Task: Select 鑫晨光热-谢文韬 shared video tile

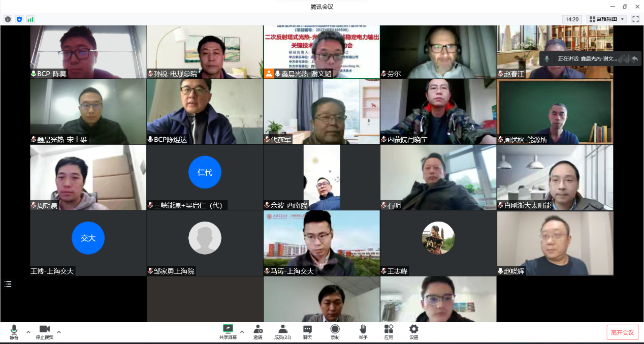Action: pos(321,52)
